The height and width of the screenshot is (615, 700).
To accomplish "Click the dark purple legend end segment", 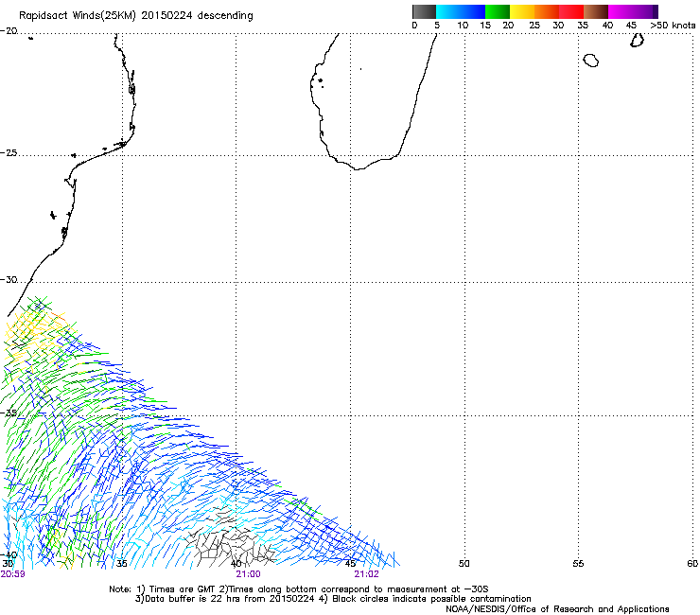I will [656, 11].
